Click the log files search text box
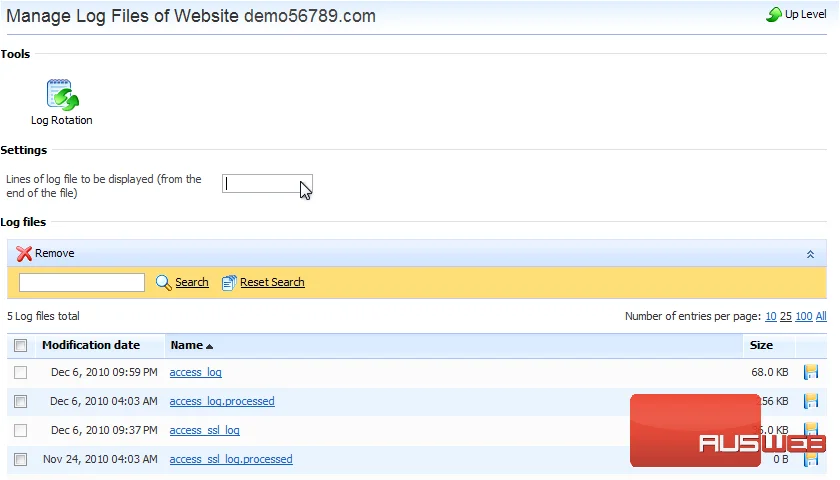Viewport: 840px width, 480px height. coord(82,282)
